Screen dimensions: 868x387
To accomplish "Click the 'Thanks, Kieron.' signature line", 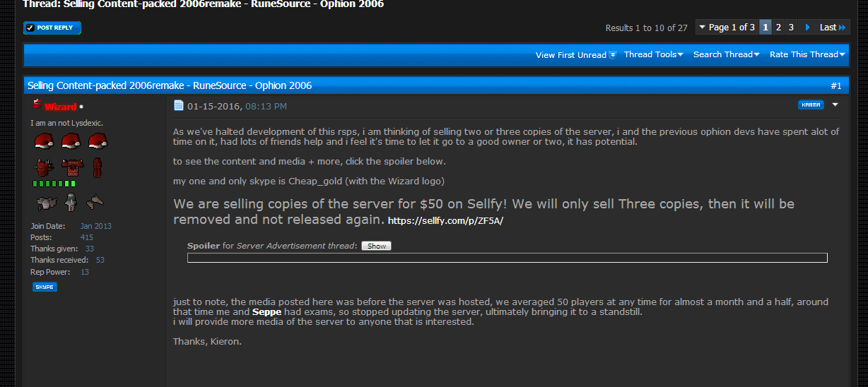I will tap(207, 341).
